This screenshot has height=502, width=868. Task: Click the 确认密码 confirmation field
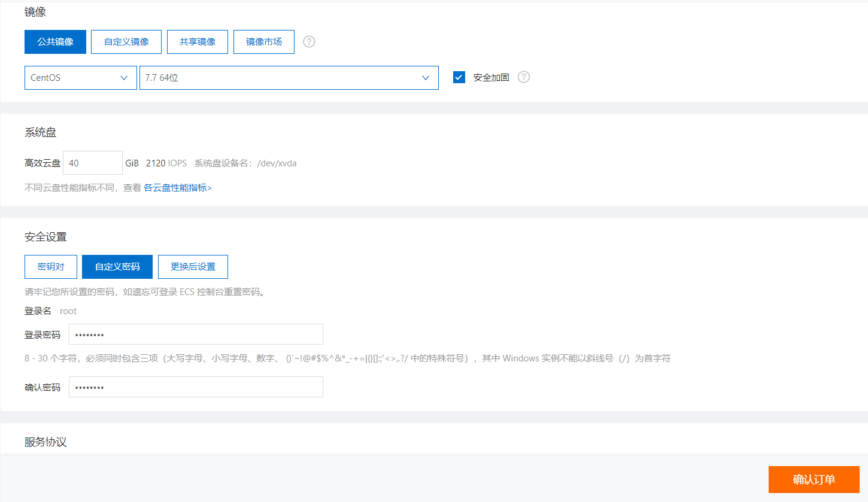[196, 387]
